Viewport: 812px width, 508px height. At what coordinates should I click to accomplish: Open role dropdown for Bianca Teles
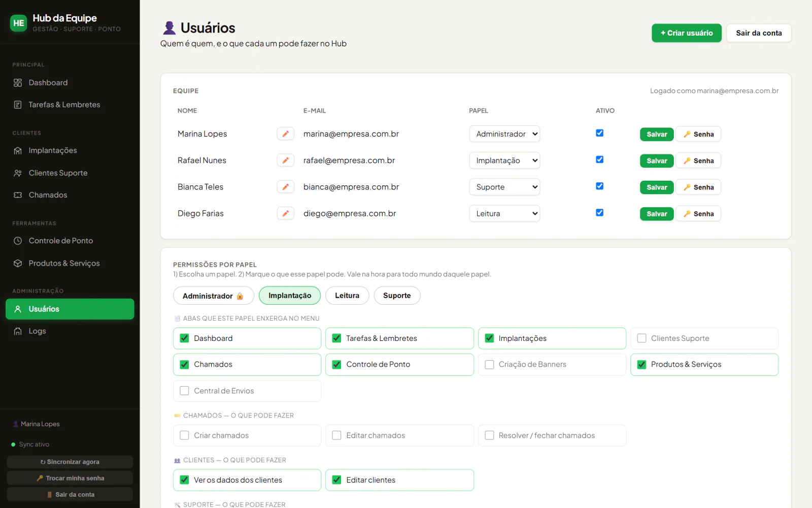pyautogui.click(x=504, y=187)
